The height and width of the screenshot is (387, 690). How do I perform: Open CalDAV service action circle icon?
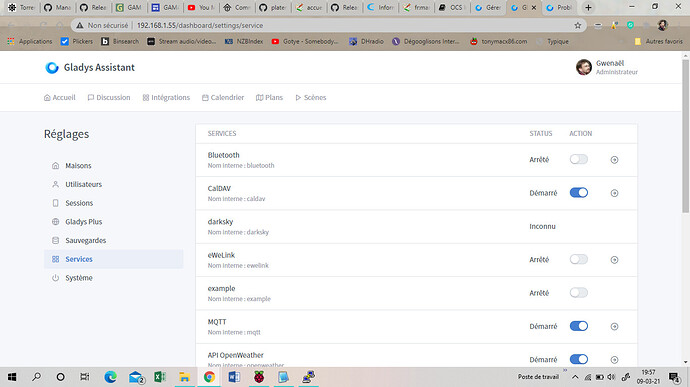tap(614, 193)
